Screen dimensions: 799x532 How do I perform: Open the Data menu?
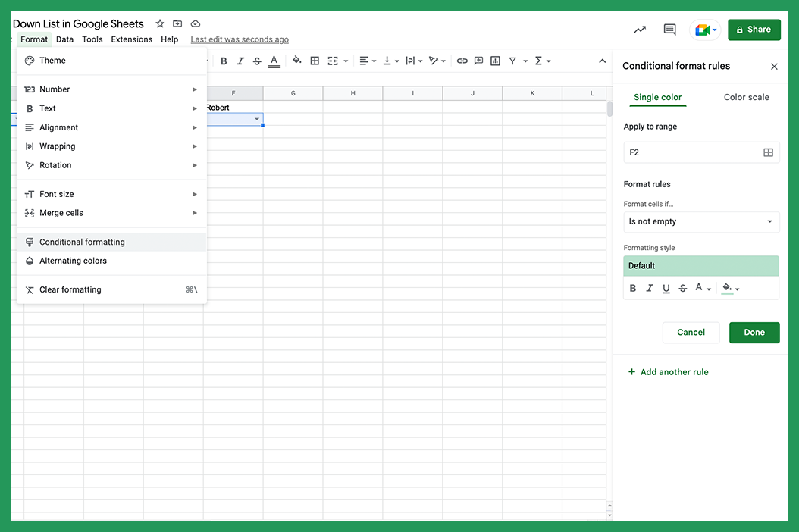tap(64, 39)
